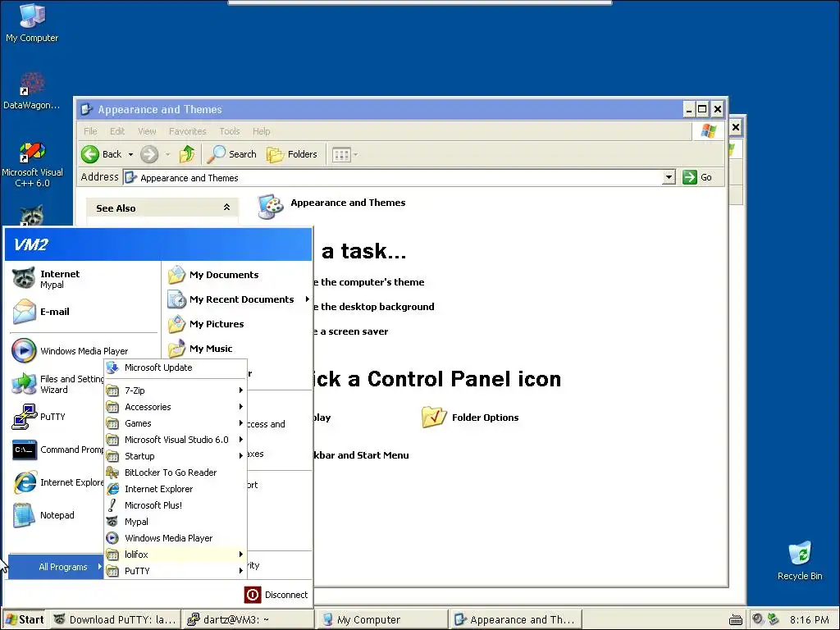Click the Back arrow in Appearance and Themes

[x=102, y=154]
